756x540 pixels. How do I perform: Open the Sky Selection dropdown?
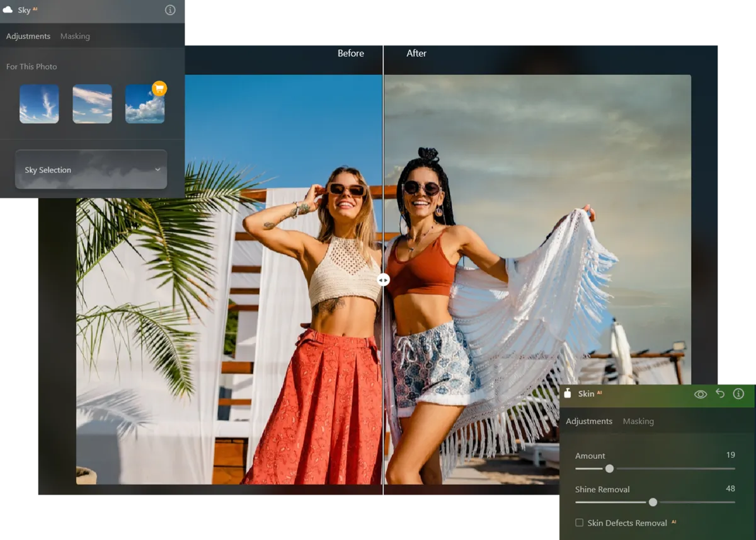[x=91, y=169]
